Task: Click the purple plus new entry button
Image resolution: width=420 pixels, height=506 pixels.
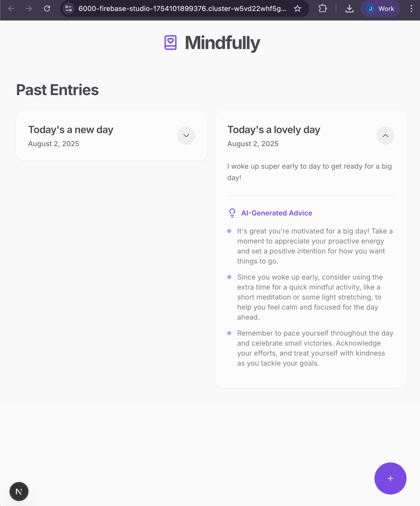Action: point(390,478)
